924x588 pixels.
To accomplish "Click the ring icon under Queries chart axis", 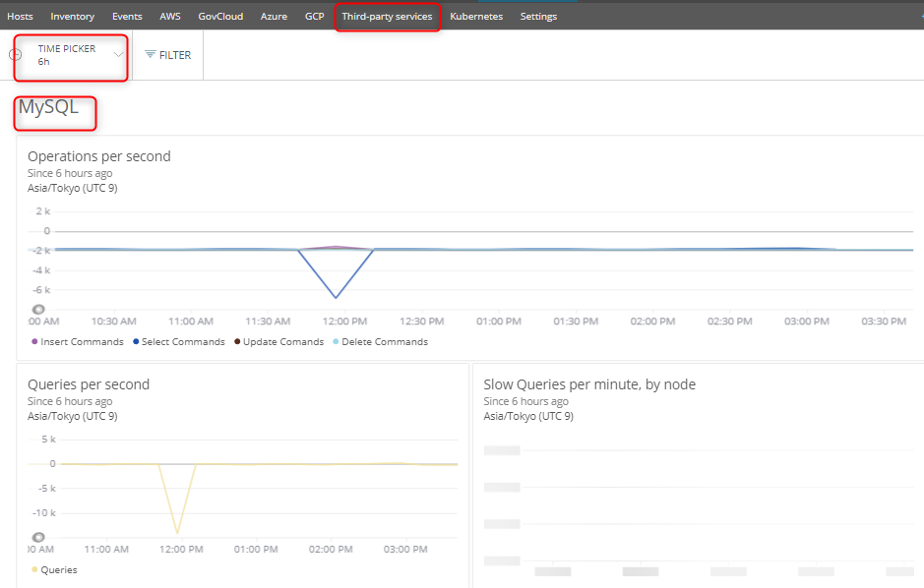I will coord(38,537).
